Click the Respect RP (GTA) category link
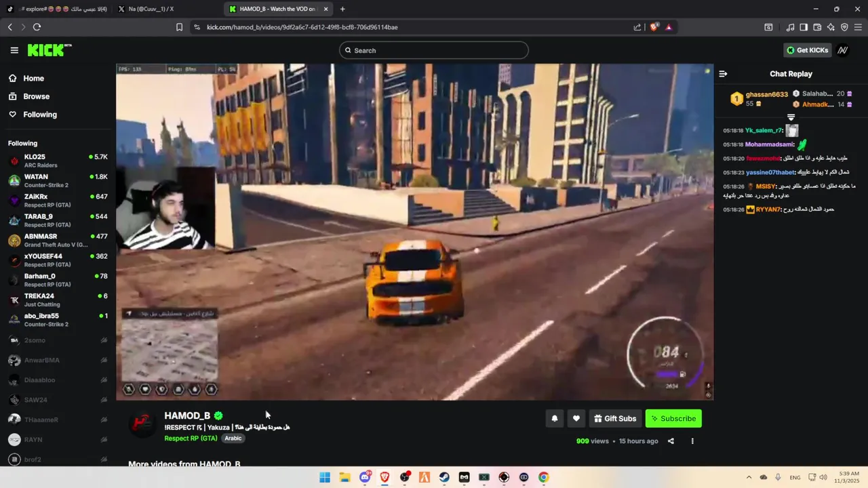This screenshot has height=488, width=868. click(191, 439)
